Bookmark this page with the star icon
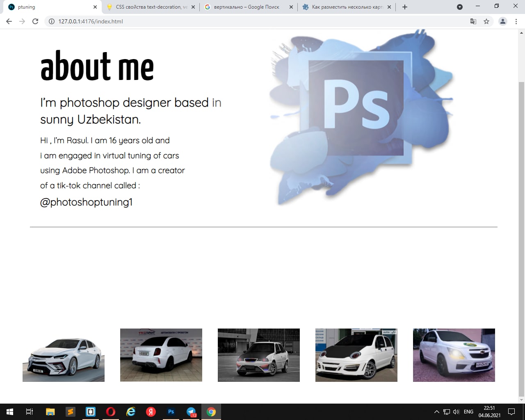 [x=486, y=21]
